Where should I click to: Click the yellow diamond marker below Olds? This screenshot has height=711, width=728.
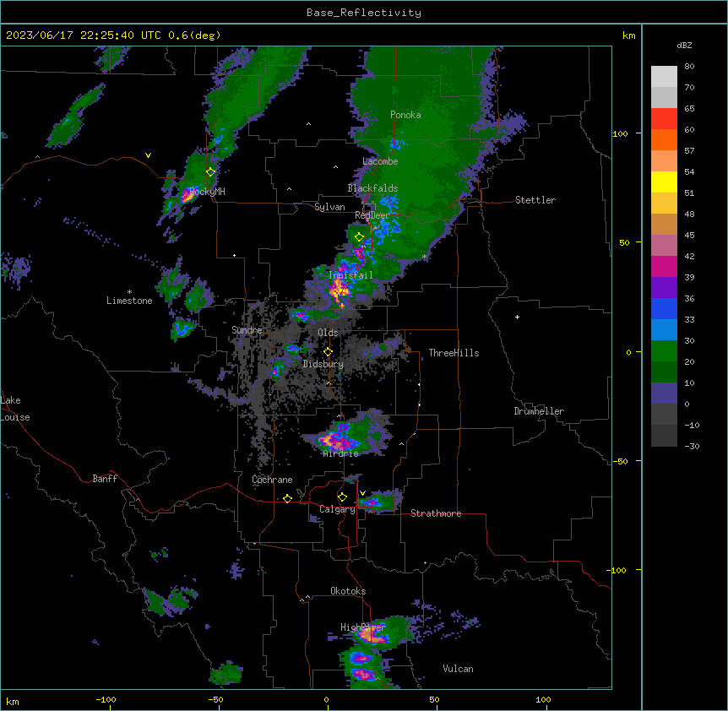[x=328, y=352]
